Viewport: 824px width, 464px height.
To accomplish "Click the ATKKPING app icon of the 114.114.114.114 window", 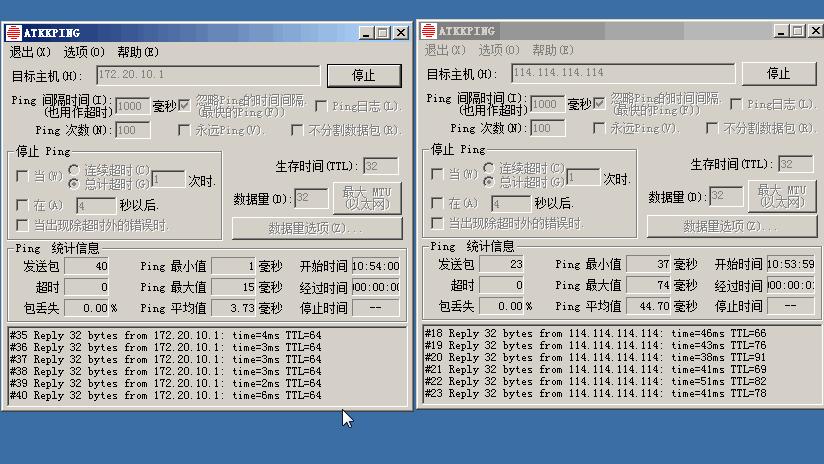I will [x=427, y=31].
